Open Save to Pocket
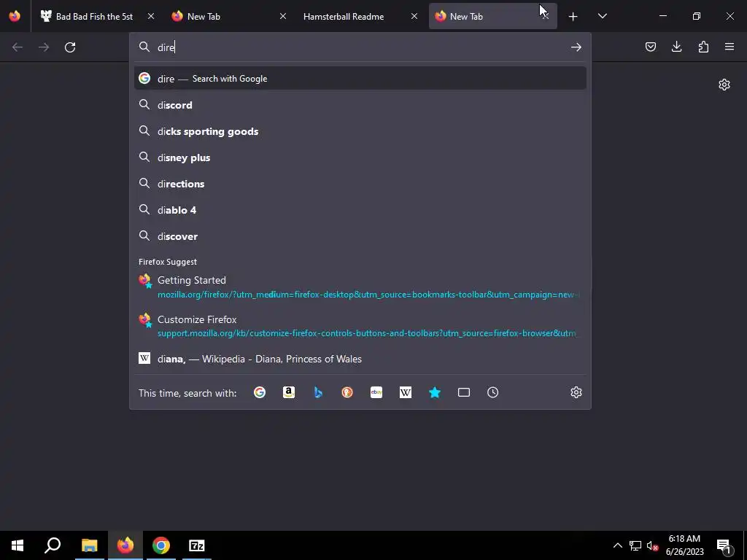This screenshot has height=560, width=747. (650, 47)
